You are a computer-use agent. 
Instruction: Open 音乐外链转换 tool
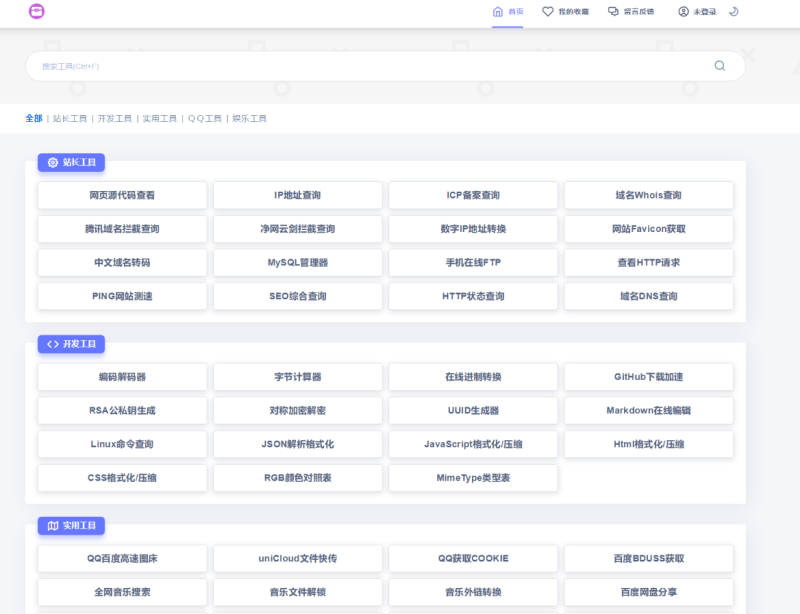(473, 592)
